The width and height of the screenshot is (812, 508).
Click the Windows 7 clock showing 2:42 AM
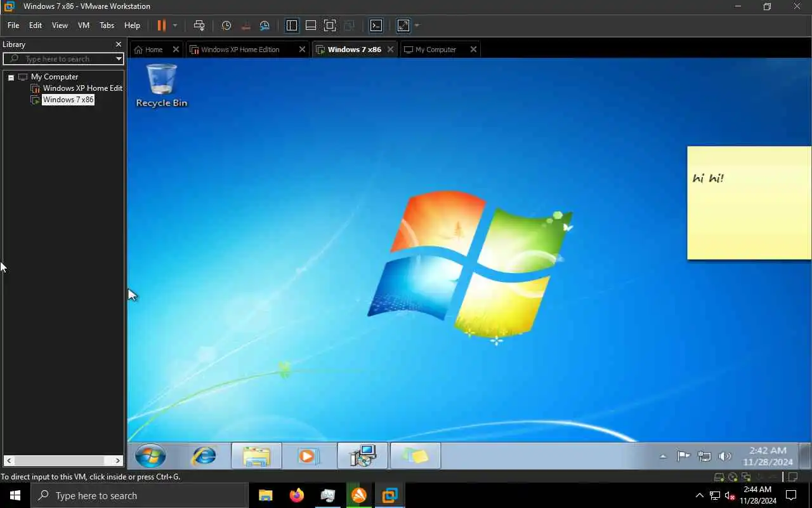[x=768, y=456]
